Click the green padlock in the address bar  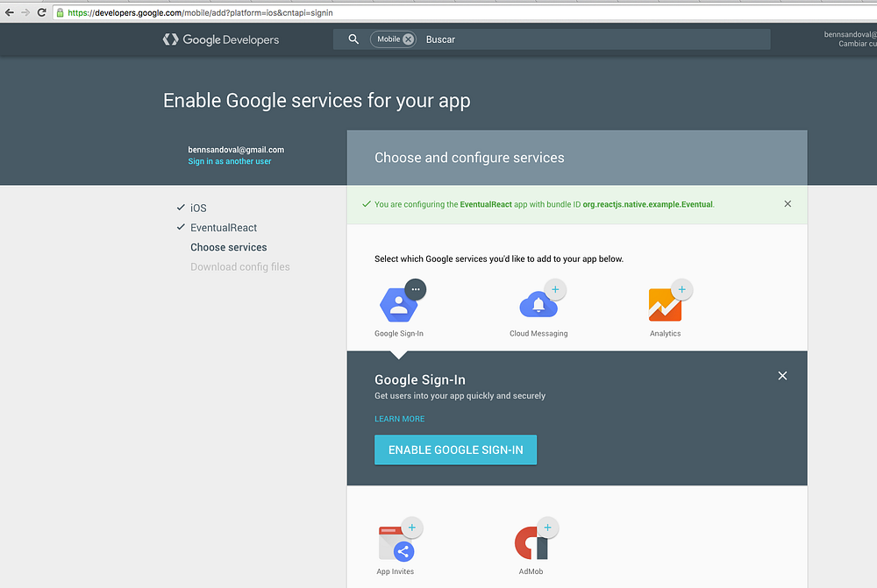tap(60, 12)
